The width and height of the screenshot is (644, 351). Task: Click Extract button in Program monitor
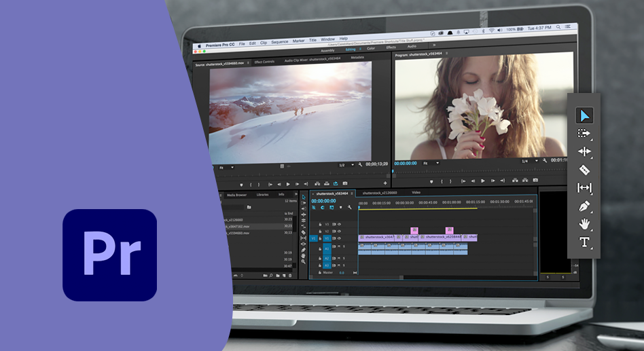[x=525, y=180]
